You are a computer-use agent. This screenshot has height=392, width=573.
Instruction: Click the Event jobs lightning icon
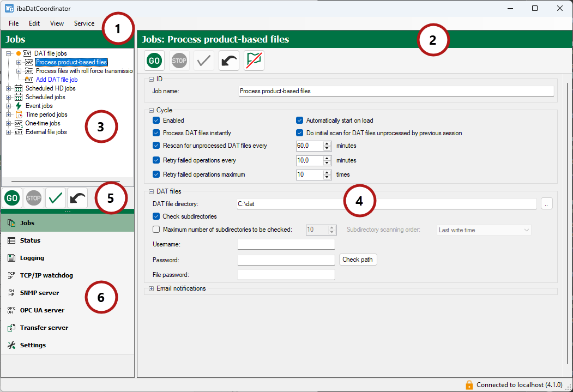coord(19,106)
